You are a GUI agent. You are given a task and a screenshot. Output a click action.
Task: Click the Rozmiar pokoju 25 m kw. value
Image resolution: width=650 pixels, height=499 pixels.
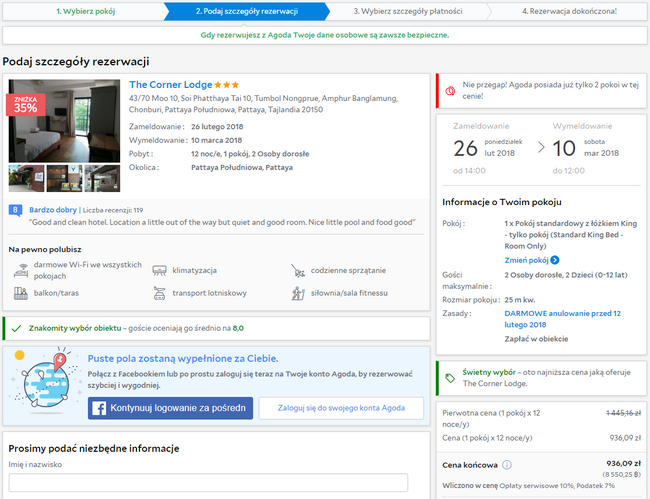pyautogui.click(x=520, y=300)
